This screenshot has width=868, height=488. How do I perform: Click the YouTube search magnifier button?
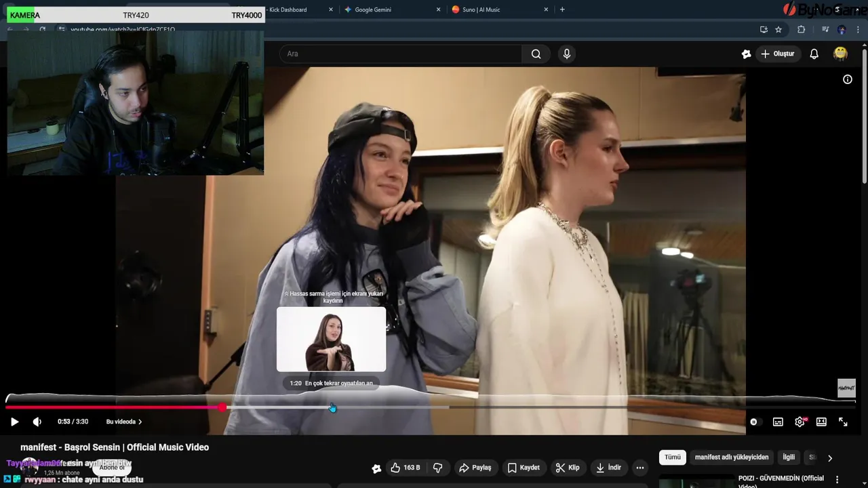pos(536,54)
